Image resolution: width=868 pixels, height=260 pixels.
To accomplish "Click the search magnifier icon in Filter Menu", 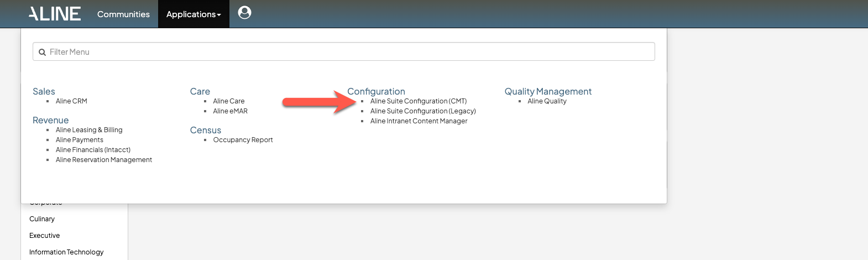I will point(42,52).
